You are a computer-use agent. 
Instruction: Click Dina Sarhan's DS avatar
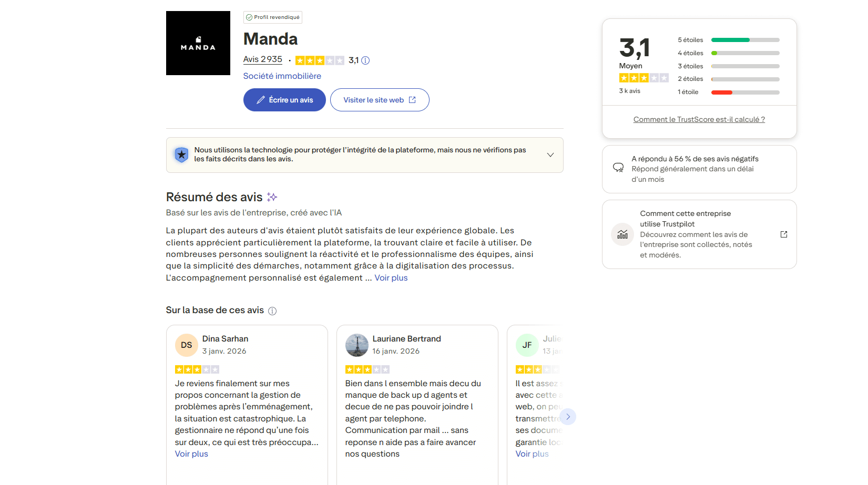(187, 345)
